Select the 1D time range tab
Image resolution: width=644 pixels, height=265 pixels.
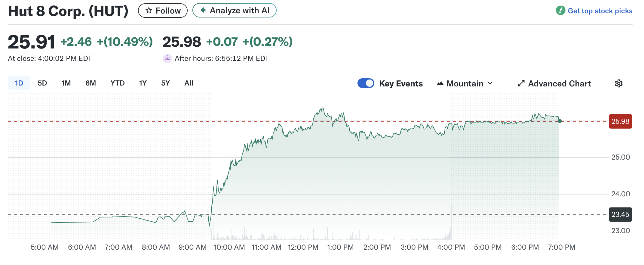click(x=19, y=83)
